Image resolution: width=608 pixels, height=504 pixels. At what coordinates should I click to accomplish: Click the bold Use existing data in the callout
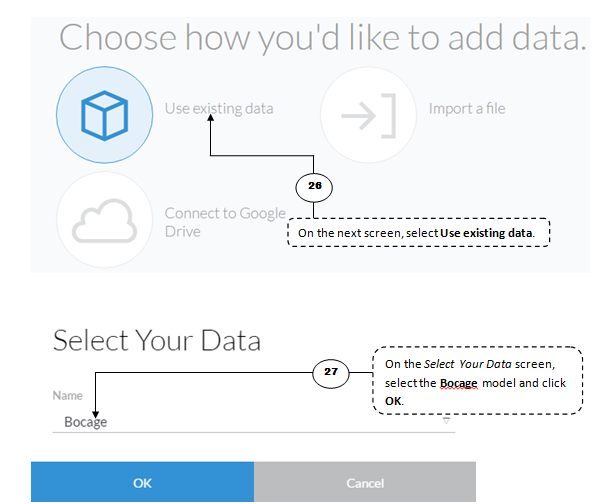tap(486, 233)
